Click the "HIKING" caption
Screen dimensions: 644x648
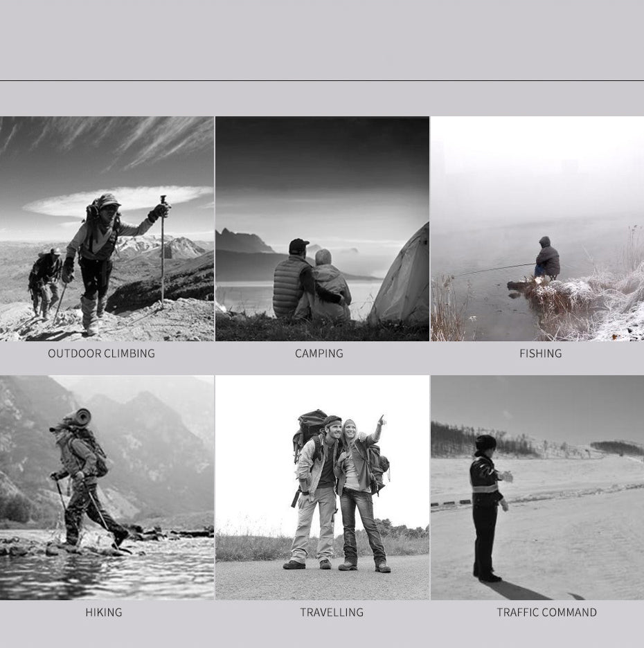pyautogui.click(x=104, y=612)
